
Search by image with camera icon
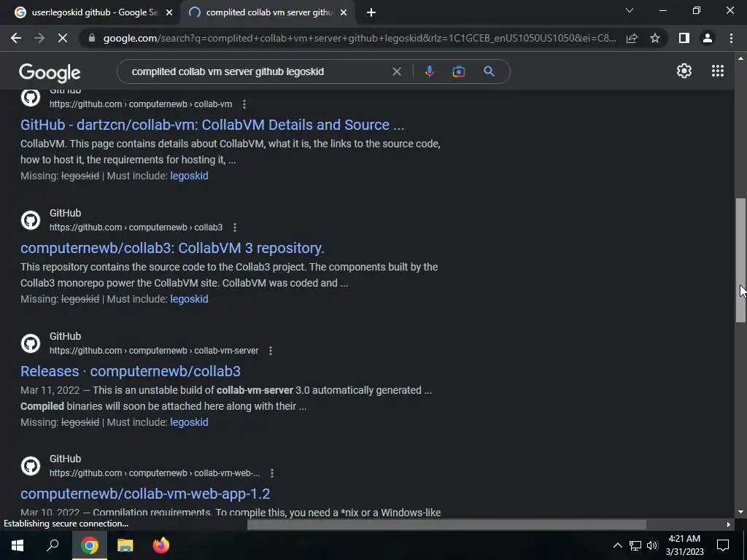[x=458, y=71]
